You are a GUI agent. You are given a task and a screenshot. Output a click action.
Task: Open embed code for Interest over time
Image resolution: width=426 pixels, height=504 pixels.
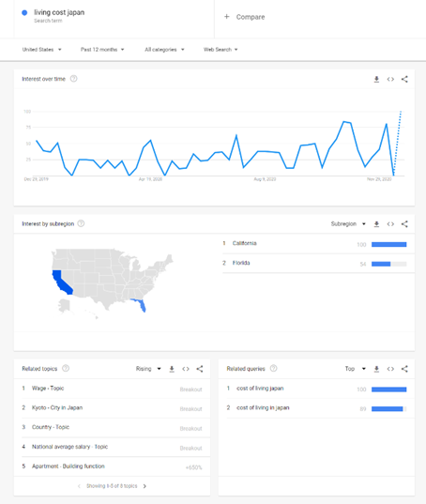[x=390, y=79]
